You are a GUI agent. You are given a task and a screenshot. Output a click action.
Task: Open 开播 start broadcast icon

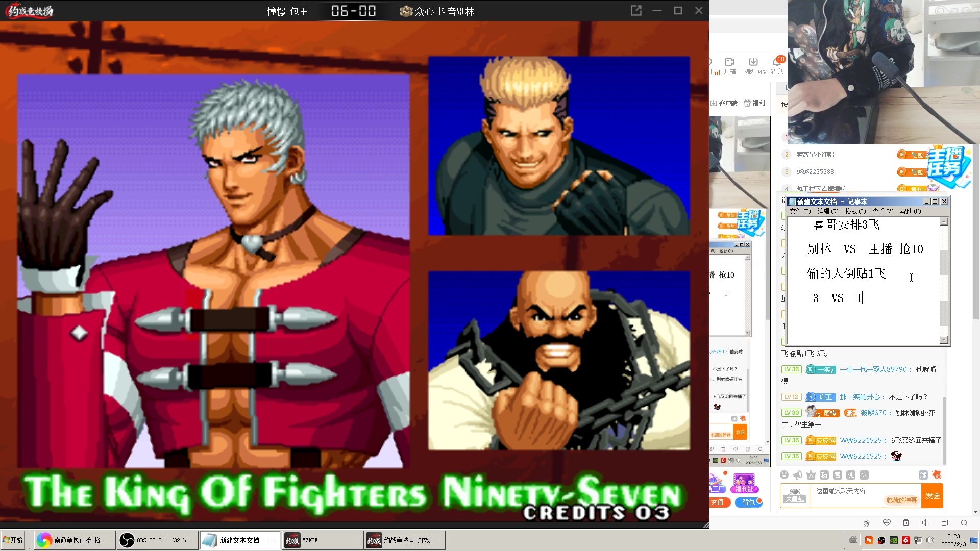click(730, 66)
